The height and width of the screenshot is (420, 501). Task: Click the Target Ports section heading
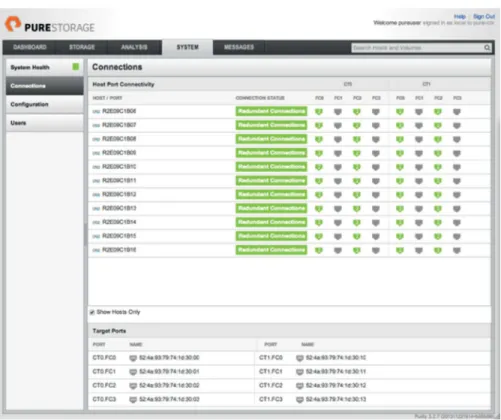pos(109,331)
